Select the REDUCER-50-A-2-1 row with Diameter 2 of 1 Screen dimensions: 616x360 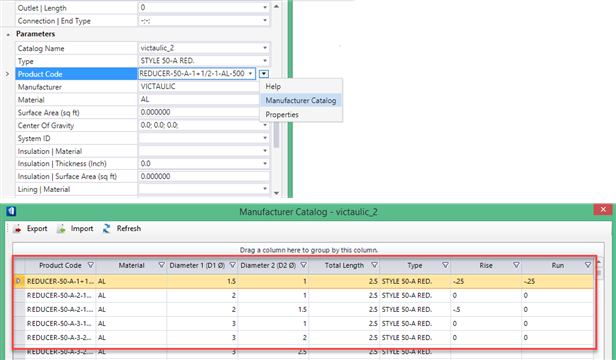(x=303, y=295)
